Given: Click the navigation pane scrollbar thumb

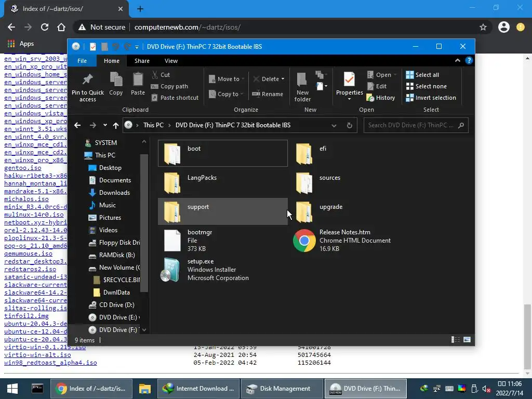Looking at the screenshot, I should coord(144,223).
